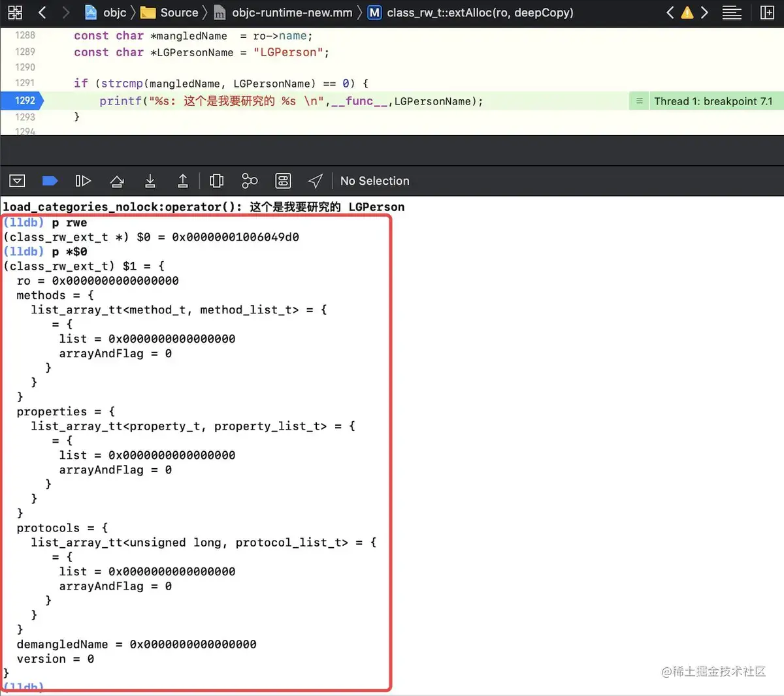This screenshot has height=696, width=784.
Task: Continue program execution
Action: (83, 181)
